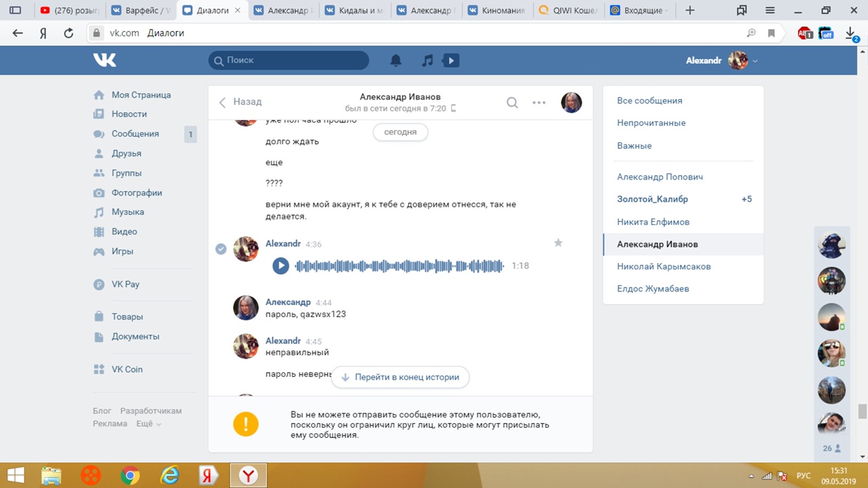Viewport: 868px width, 488px height.
Task: Click the browser page reload icon
Action: pyautogui.click(x=68, y=33)
